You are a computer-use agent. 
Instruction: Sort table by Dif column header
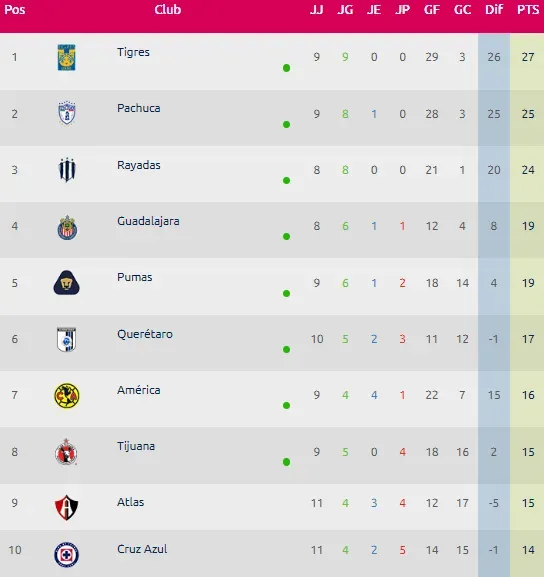tap(494, 10)
